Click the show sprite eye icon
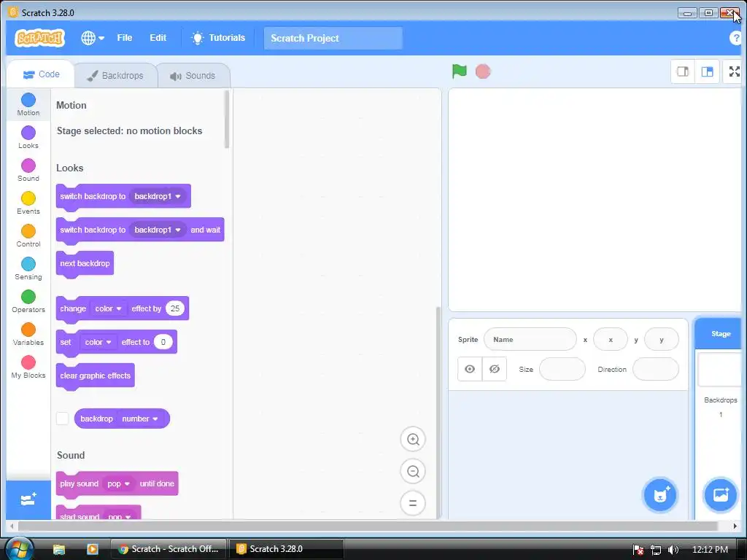 coord(470,369)
